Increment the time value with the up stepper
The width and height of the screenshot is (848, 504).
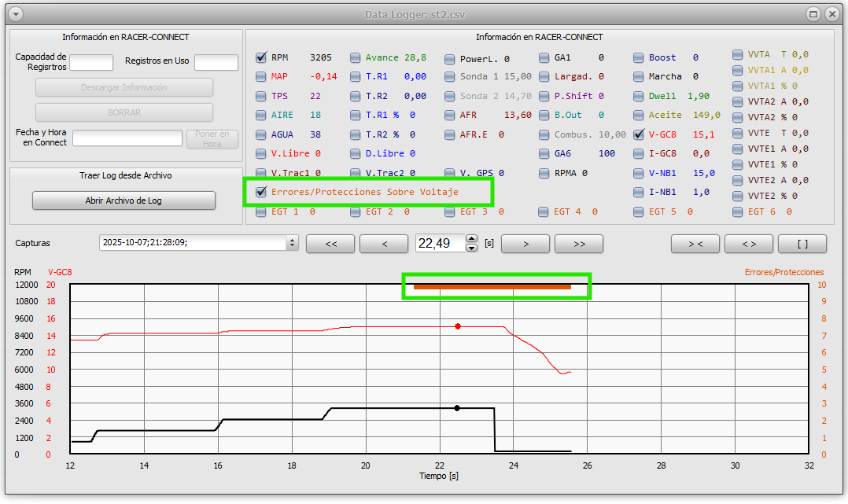471,239
